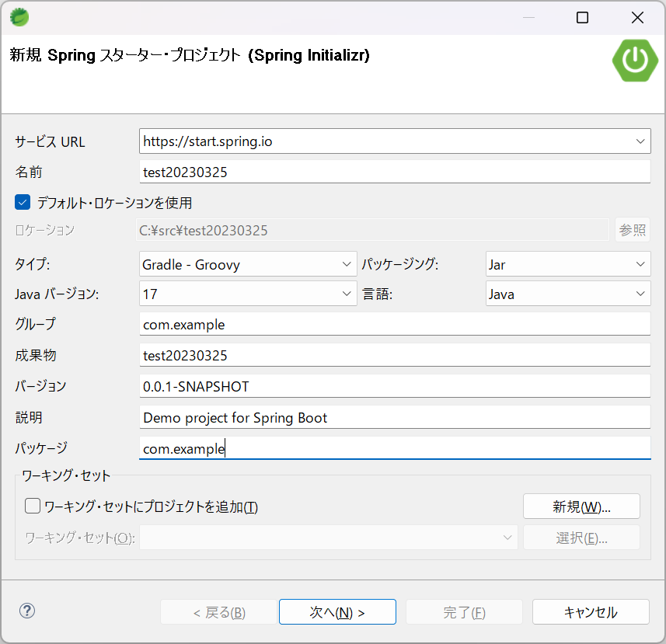Viewport: 666px width, 644px height.
Task: Click the グループ com.example field
Action: [394, 325]
